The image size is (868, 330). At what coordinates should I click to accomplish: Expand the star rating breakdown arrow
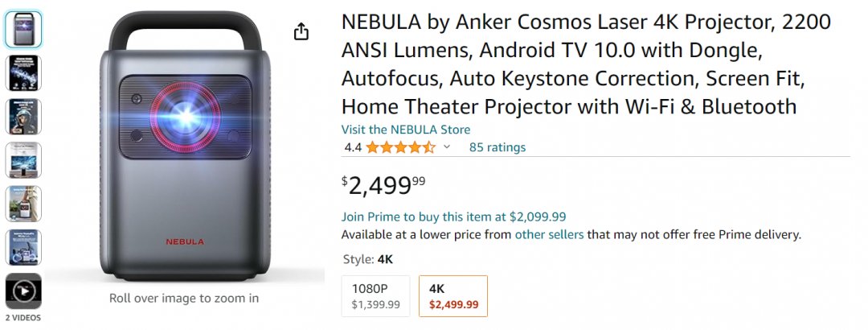point(447,147)
